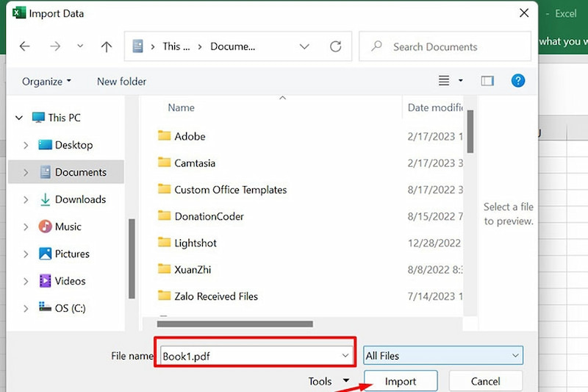
Task: Open the view options dropdown arrow
Action: click(461, 80)
